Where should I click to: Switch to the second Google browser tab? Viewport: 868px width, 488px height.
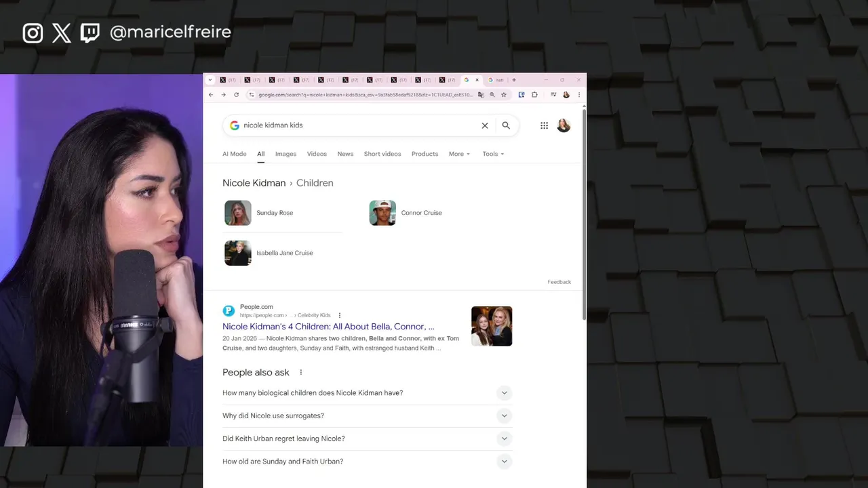[496, 80]
